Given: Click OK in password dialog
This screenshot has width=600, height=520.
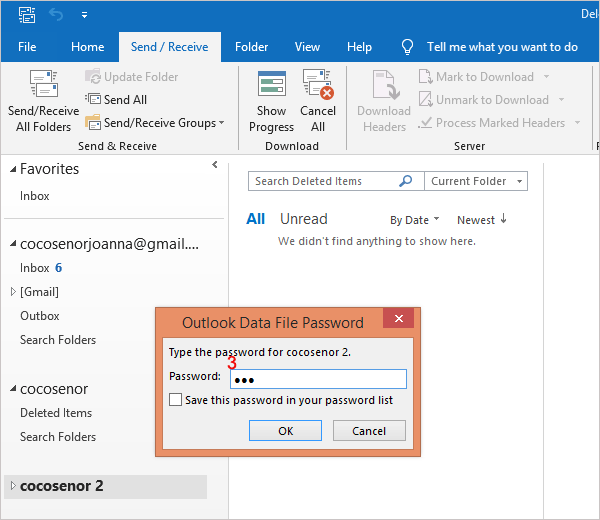Looking at the screenshot, I should click(x=285, y=430).
